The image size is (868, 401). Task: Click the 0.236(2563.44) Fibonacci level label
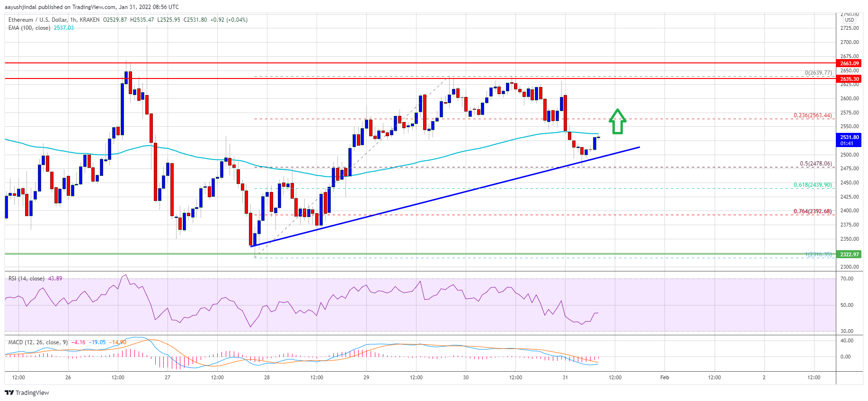pos(812,115)
